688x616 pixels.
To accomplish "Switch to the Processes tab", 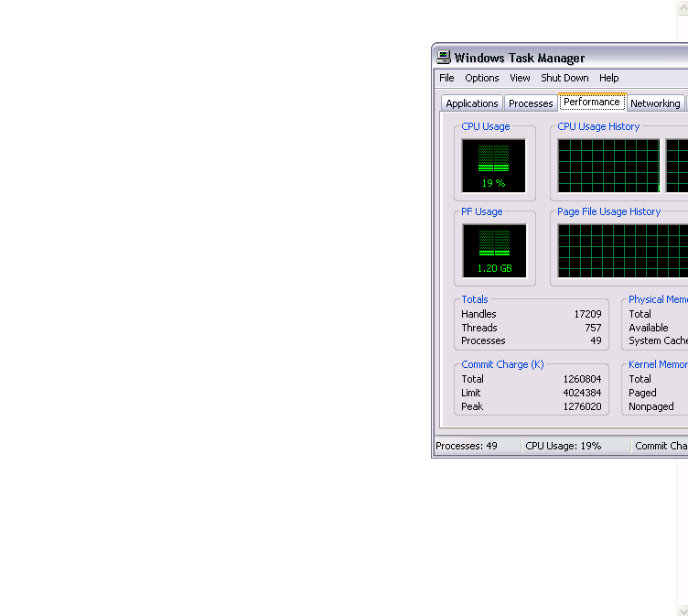I will (x=531, y=103).
